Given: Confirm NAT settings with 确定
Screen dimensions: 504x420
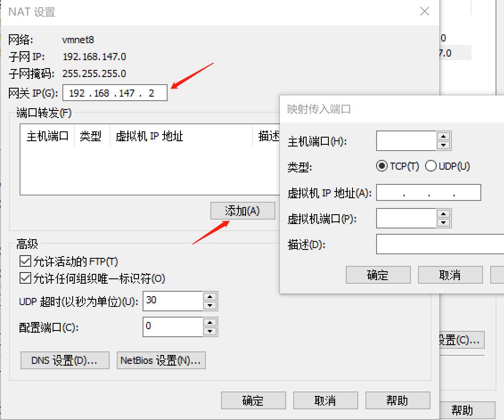Looking at the screenshot, I should pyautogui.click(x=253, y=400).
